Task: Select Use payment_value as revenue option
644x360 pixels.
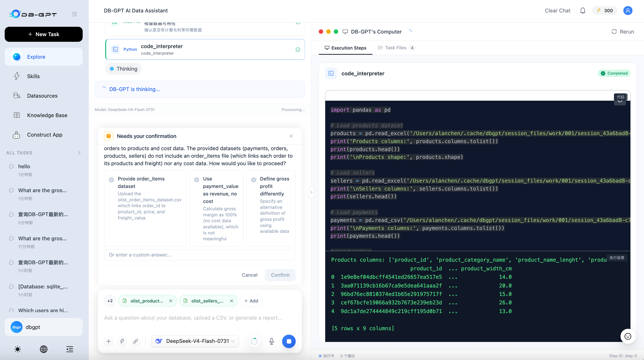Action: coord(216,208)
